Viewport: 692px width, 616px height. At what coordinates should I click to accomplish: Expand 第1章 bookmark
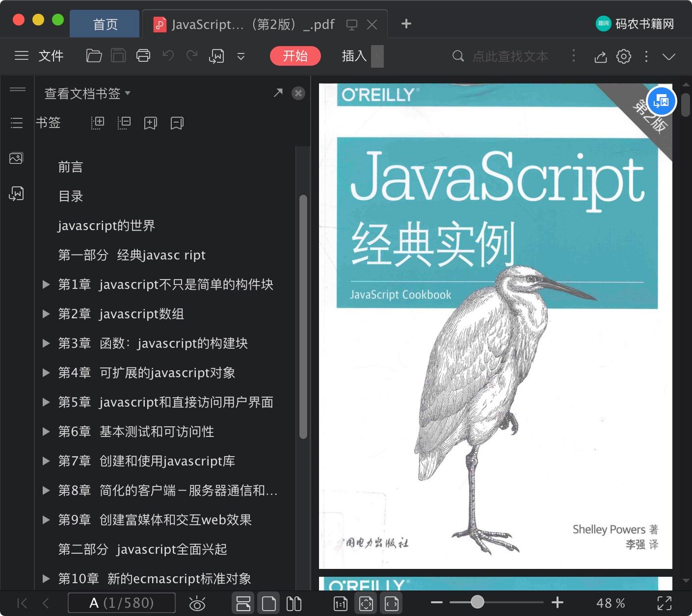(46, 284)
